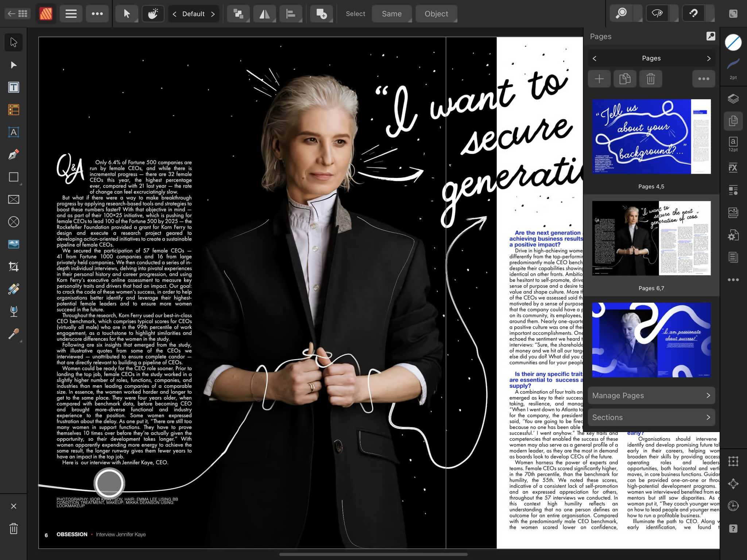Click the Select Same button
The image size is (747, 560).
pyautogui.click(x=392, y=14)
